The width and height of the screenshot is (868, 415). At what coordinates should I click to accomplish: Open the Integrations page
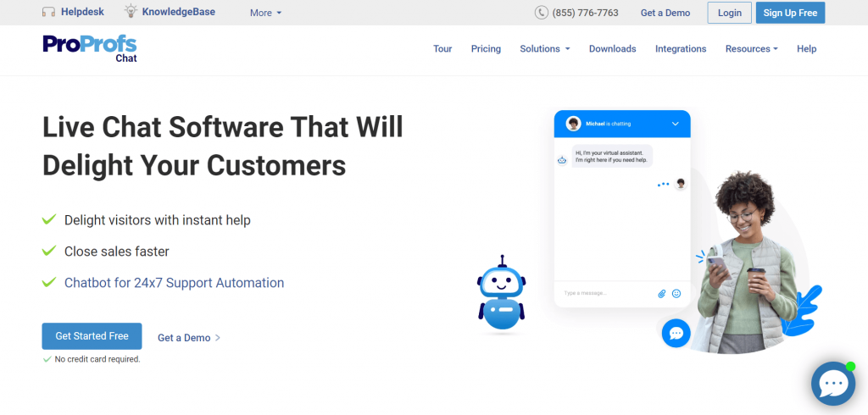[x=681, y=48]
